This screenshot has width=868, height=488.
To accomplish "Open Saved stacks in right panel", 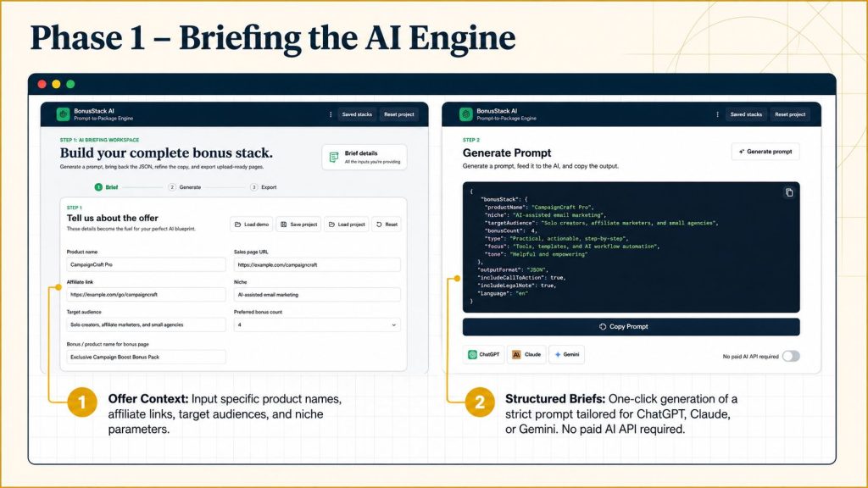I will coord(746,114).
